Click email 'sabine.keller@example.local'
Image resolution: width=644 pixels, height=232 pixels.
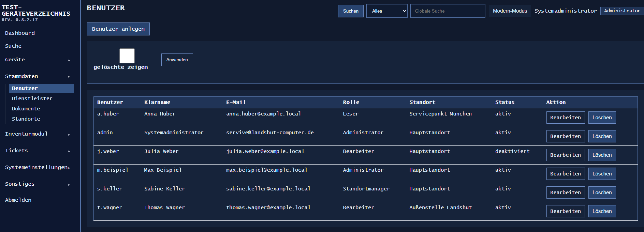[268, 189]
